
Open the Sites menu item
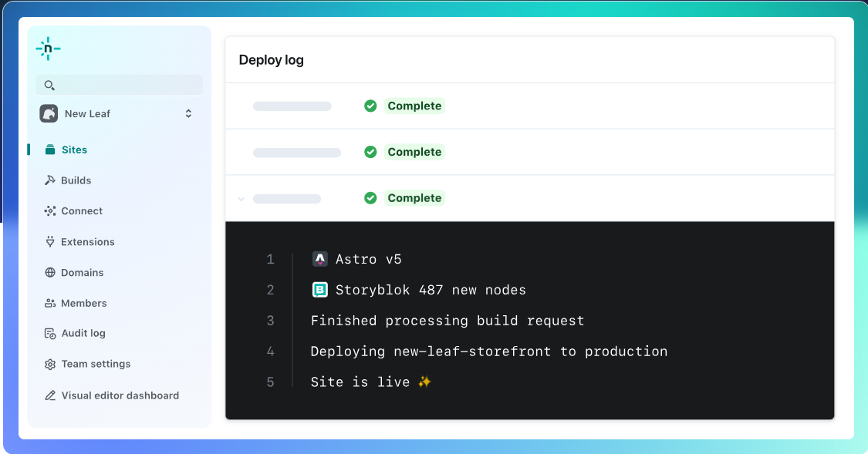[74, 150]
